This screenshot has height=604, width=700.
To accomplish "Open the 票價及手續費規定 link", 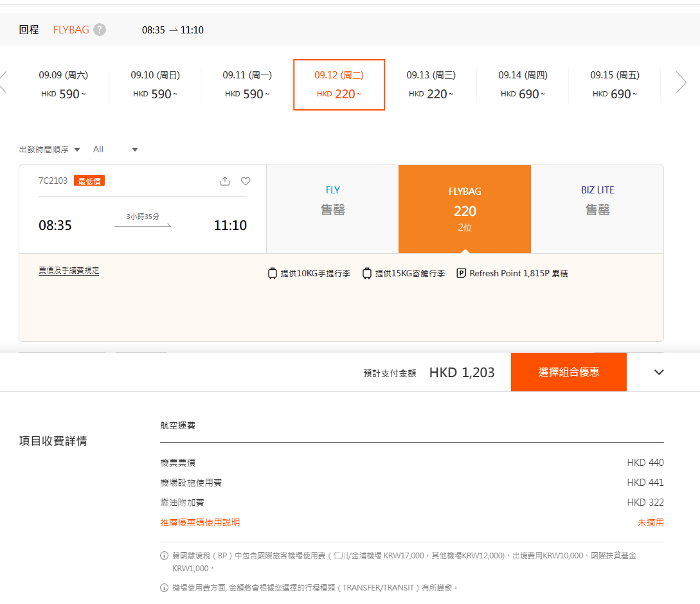I will pos(69,271).
